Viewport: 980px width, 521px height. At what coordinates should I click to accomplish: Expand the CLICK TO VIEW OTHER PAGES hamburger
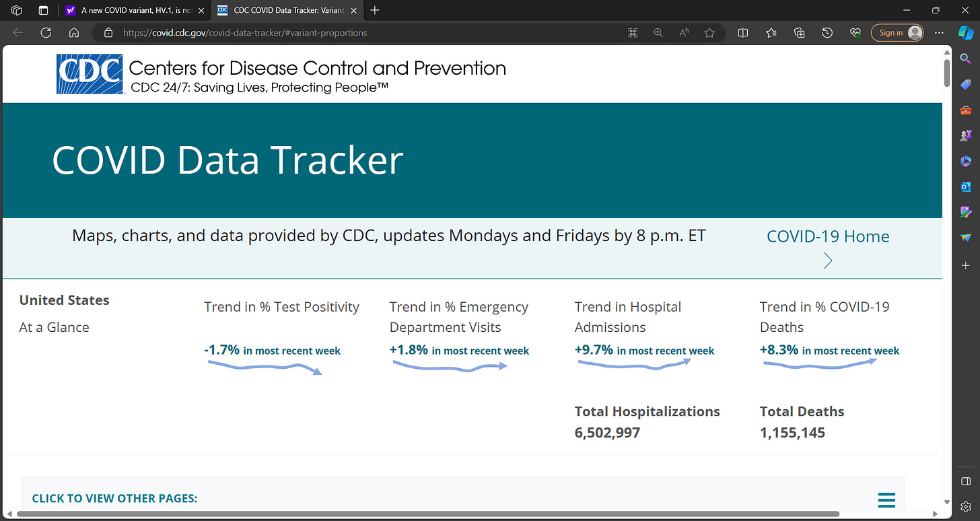coord(886,500)
